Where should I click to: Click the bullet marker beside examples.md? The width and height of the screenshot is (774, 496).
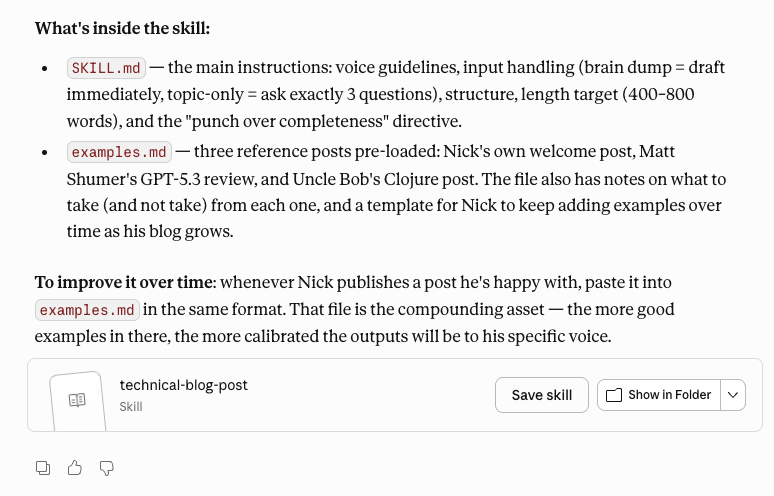pos(44,152)
